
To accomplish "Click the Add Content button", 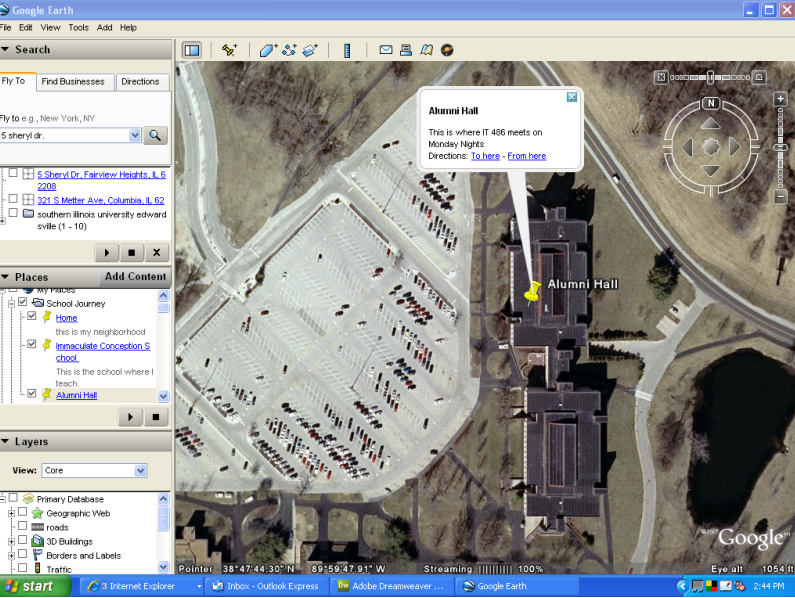I will pyautogui.click(x=135, y=277).
